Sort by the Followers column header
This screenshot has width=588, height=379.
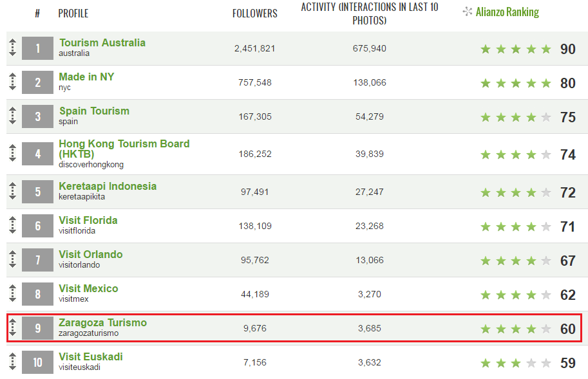(x=254, y=14)
